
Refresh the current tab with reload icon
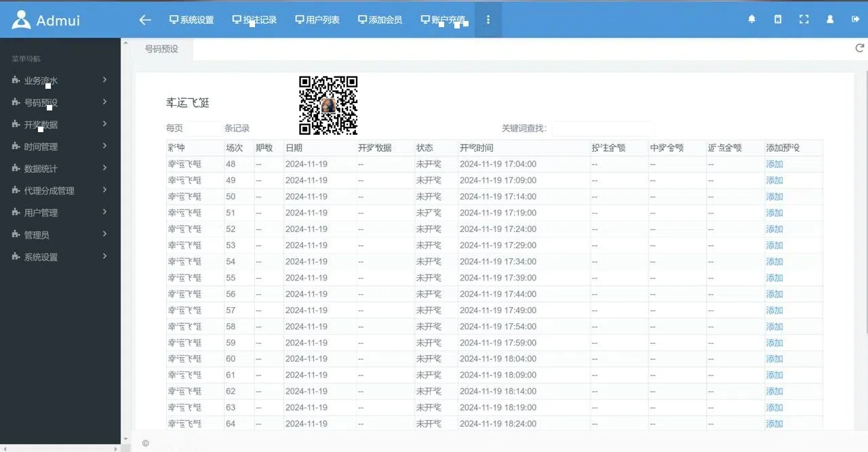(x=860, y=48)
